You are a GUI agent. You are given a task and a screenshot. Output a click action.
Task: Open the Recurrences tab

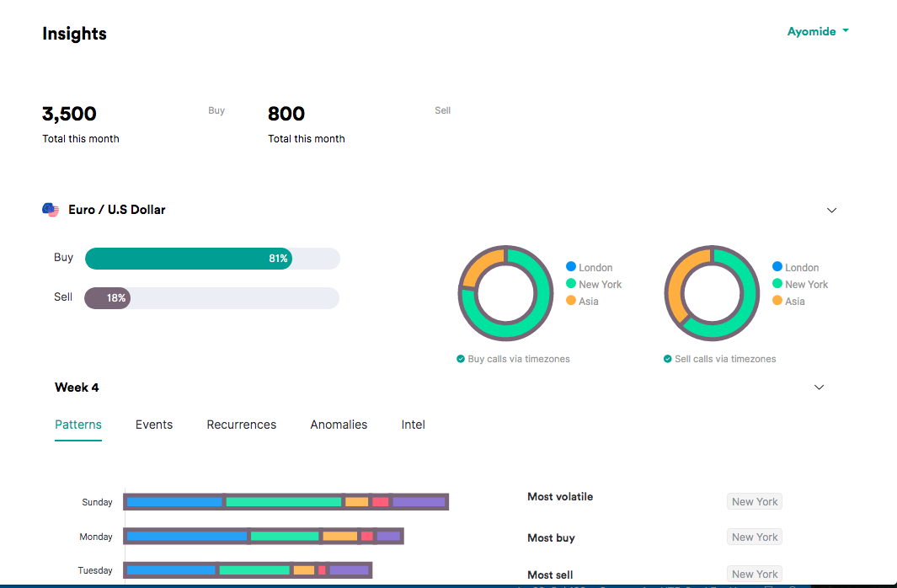click(242, 425)
